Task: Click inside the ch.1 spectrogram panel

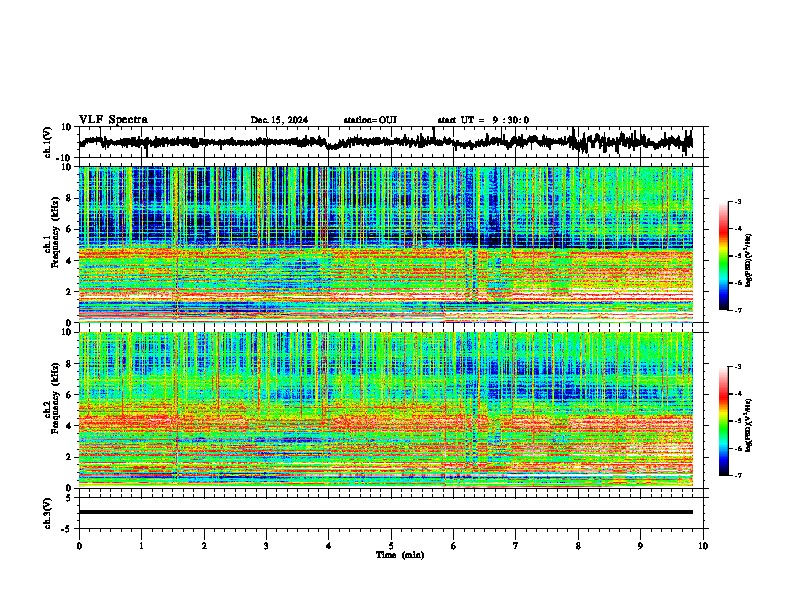Action: (x=386, y=244)
